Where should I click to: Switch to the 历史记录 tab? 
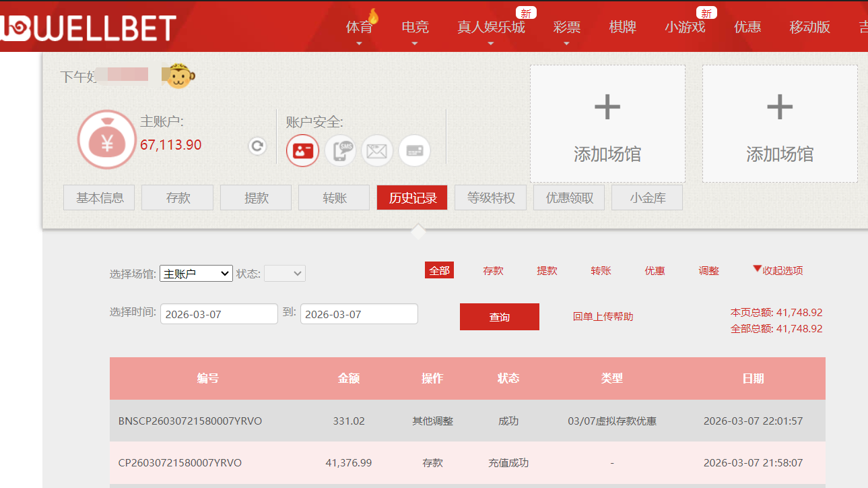tap(412, 197)
